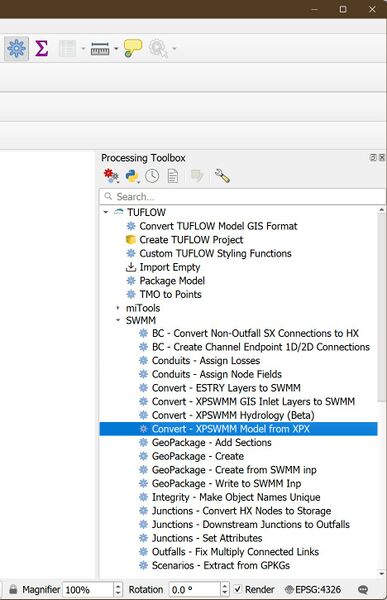Image resolution: width=387 pixels, height=600 pixels.
Task: Click toolbox scrollbar down arrow
Action: (x=381, y=573)
